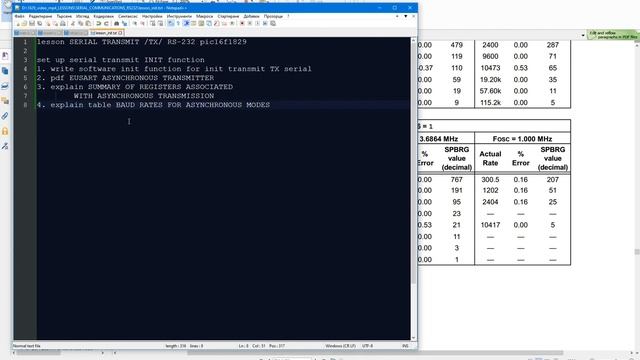The height and width of the screenshot is (360, 640).
Task: Click the plus new-tab button in menu bar
Action: (397, 16)
